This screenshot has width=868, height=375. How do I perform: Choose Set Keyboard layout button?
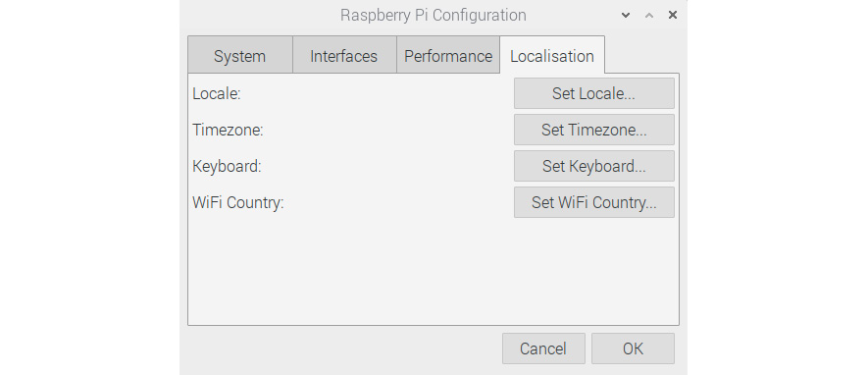coord(594,166)
